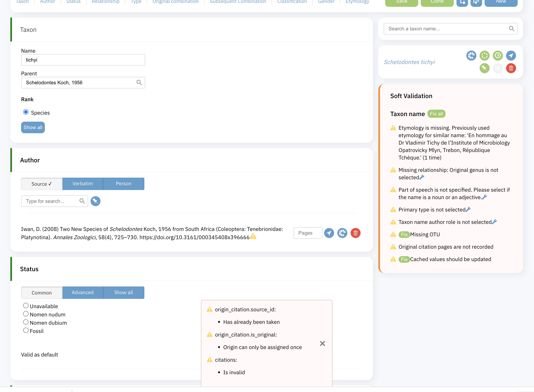The height and width of the screenshot is (392, 534).
Task: Jump to the Etymology section link
Action: (357, 2)
